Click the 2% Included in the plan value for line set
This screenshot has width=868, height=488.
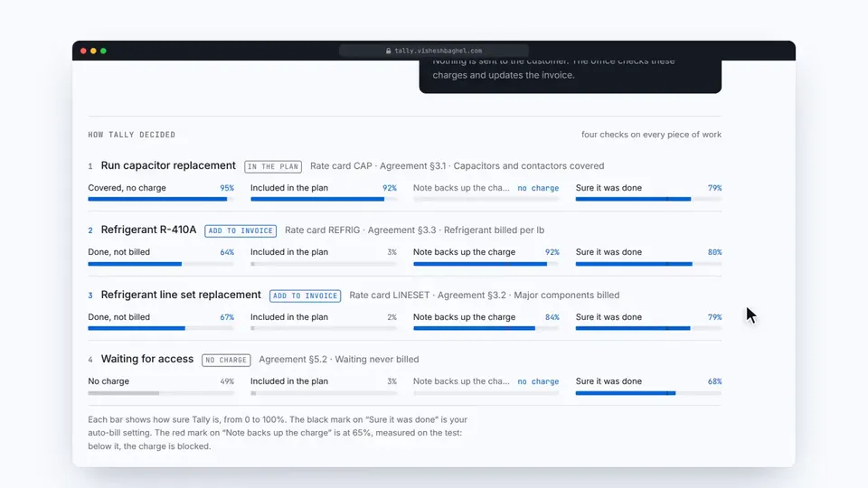[392, 317]
